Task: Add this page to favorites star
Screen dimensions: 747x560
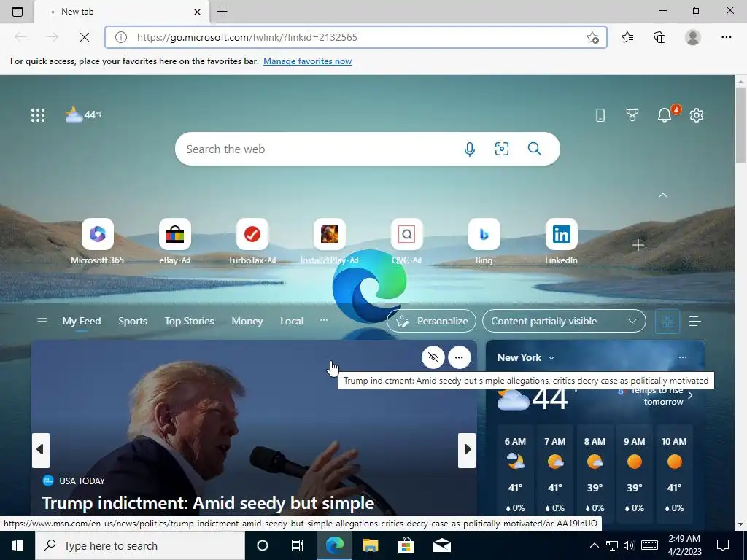Action: (x=592, y=37)
